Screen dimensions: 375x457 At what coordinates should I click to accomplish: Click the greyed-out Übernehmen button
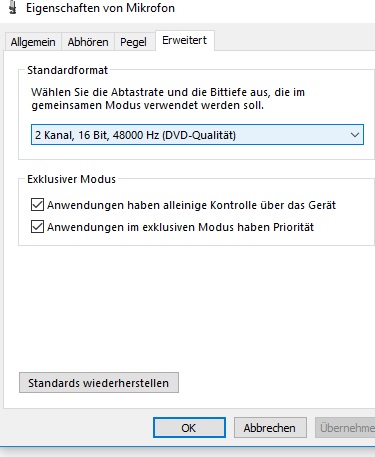click(345, 428)
